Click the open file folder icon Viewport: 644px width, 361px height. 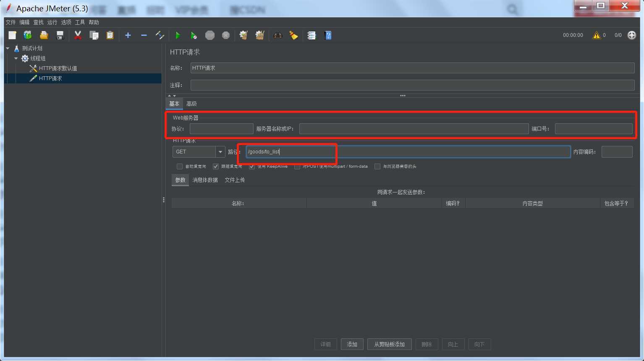tap(44, 35)
